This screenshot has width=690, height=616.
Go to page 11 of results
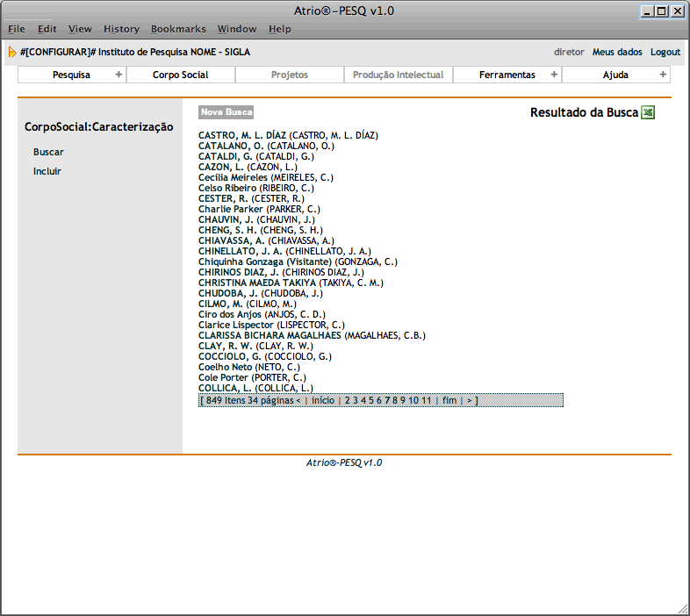[427, 400]
